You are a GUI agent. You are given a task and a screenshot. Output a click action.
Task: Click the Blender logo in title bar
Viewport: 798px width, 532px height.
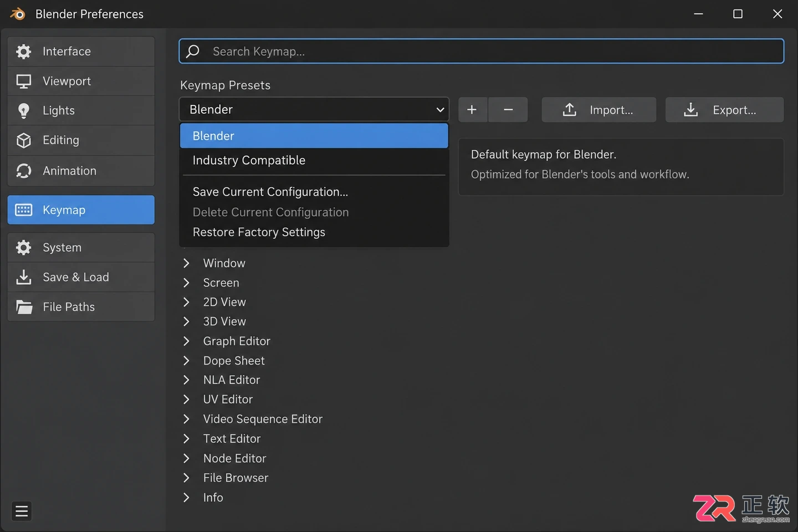[x=18, y=14]
